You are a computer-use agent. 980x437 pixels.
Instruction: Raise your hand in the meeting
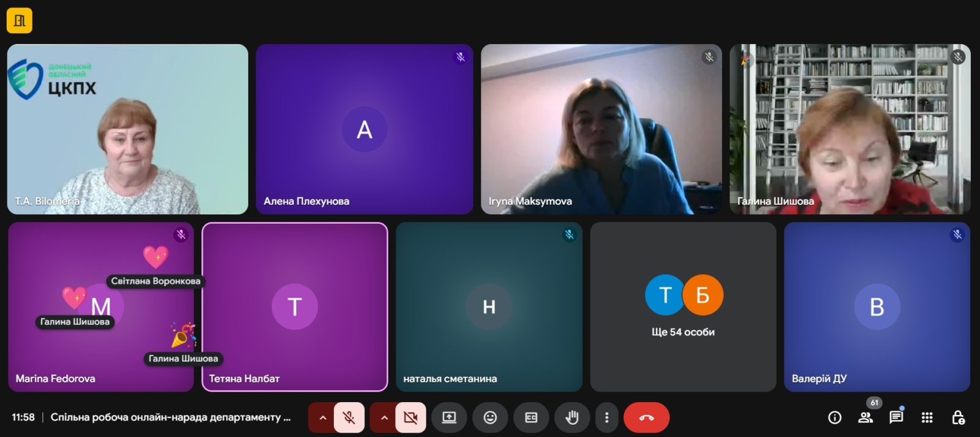(x=571, y=417)
